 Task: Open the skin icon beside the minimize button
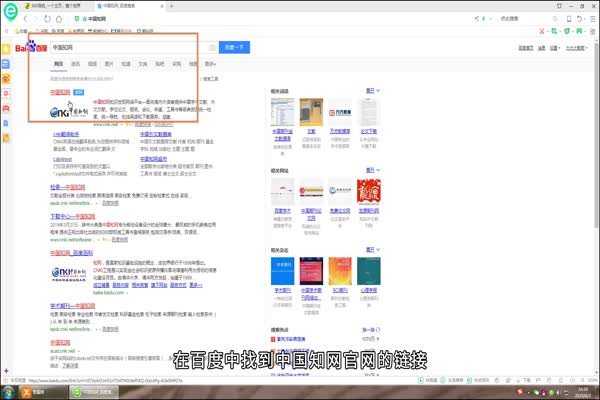point(559,6)
